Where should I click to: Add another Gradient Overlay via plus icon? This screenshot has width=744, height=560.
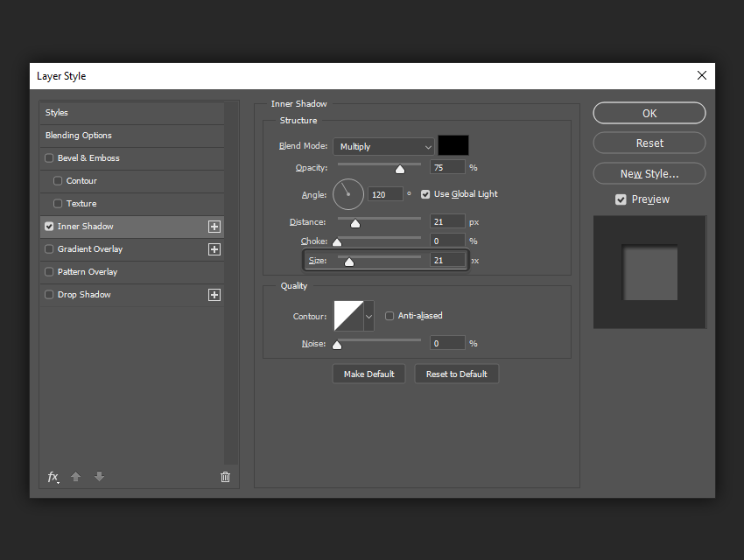(x=214, y=249)
